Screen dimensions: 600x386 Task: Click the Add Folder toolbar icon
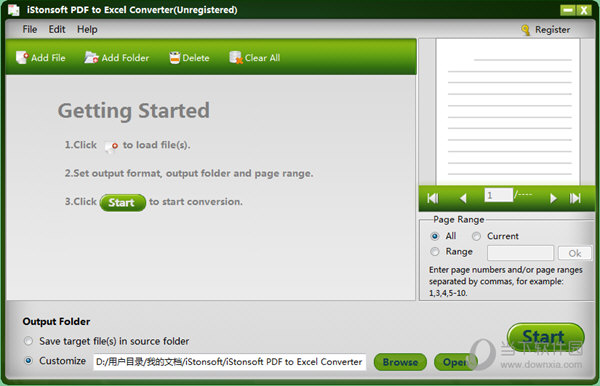pos(91,57)
